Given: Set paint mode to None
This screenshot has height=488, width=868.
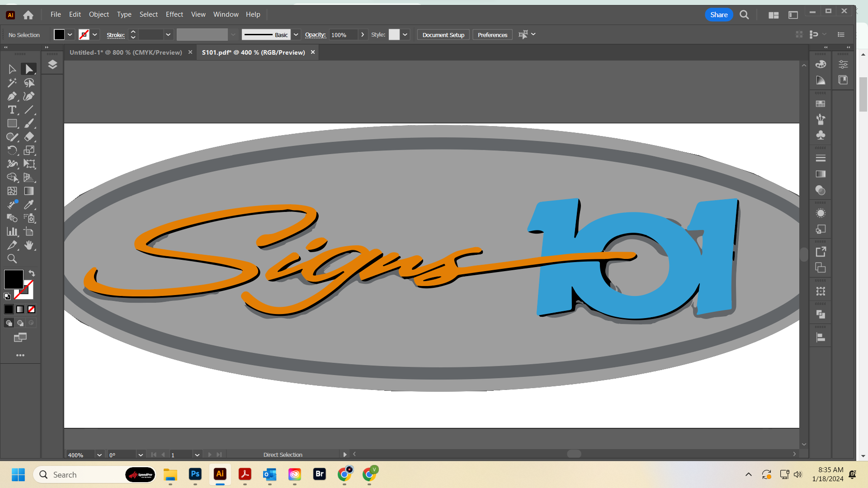Looking at the screenshot, I should click(32, 310).
